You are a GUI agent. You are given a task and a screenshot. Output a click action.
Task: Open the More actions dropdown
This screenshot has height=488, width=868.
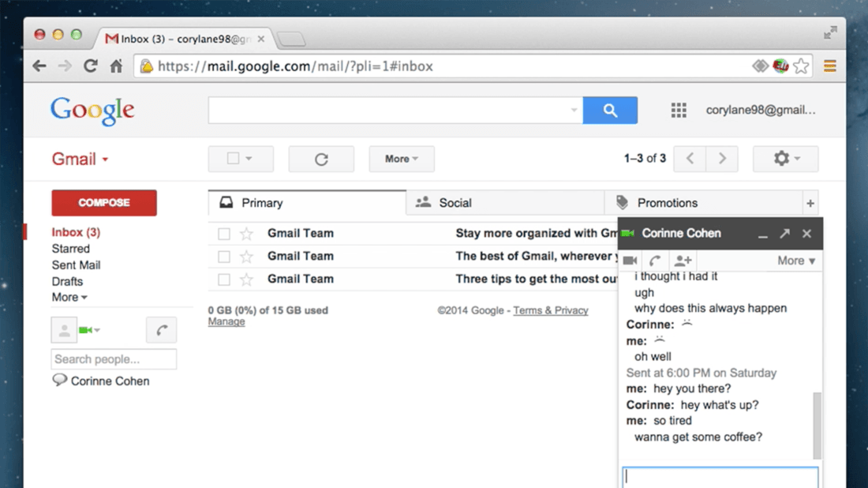coord(402,159)
